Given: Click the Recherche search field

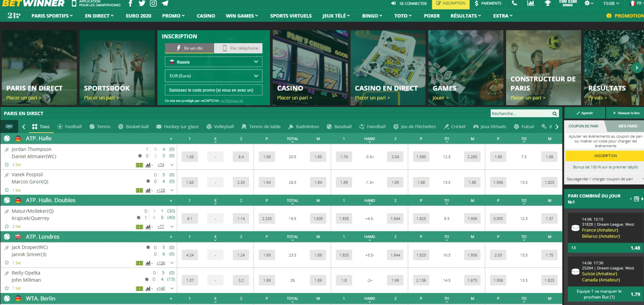Looking at the screenshot, I should pyautogui.click(x=521, y=113).
